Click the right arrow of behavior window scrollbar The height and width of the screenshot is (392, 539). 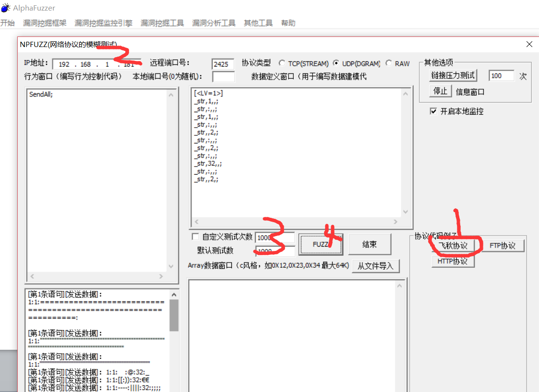coord(161,276)
